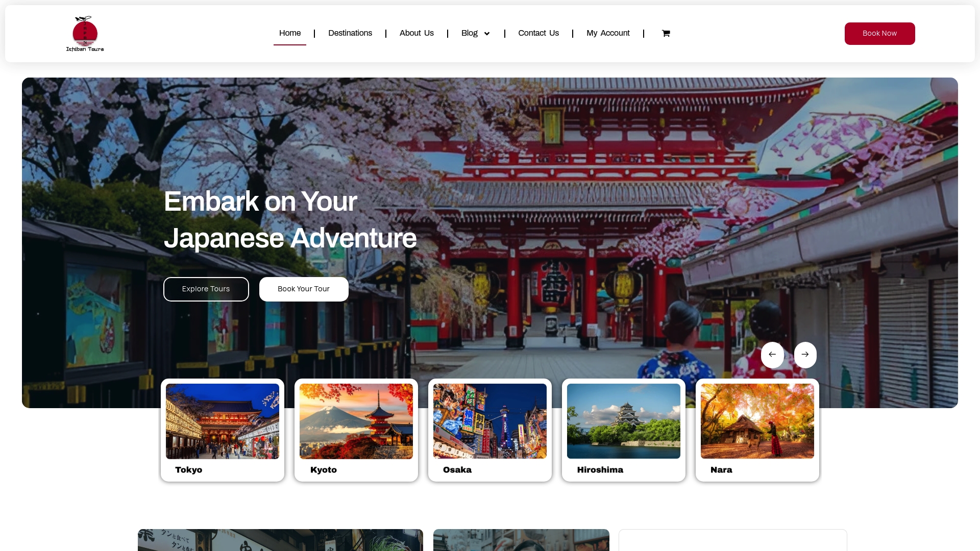Go back using the left carousel arrow
The image size is (980, 551).
pos(772,355)
